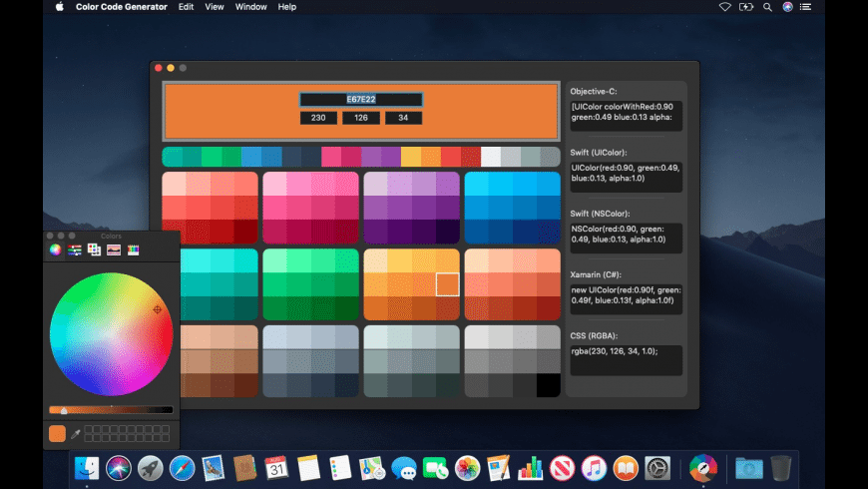Open the color palettes picker mode
This screenshot has width=868, height=489.
[94, 249]
